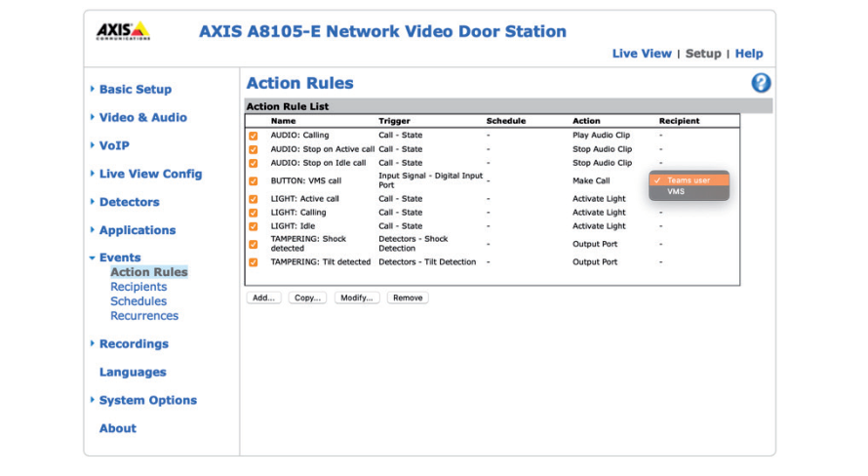This screenshot has width=868, height=476.
Task: Open the Recipients page under Events
Action: (138, 287)
